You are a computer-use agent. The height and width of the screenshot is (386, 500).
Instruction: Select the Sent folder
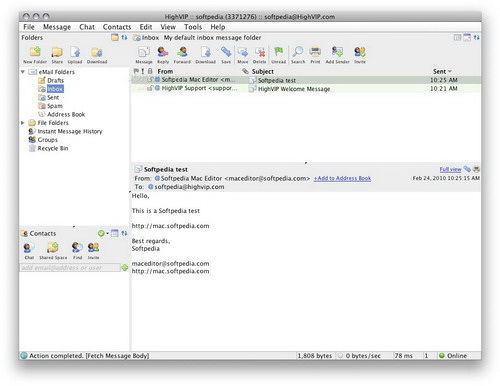pos(53,97)
